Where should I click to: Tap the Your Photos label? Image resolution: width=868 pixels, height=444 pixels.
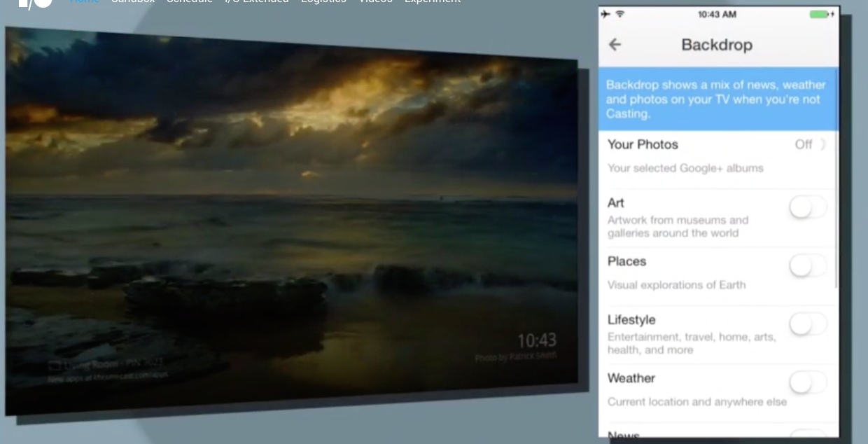(x=643, y=144)
